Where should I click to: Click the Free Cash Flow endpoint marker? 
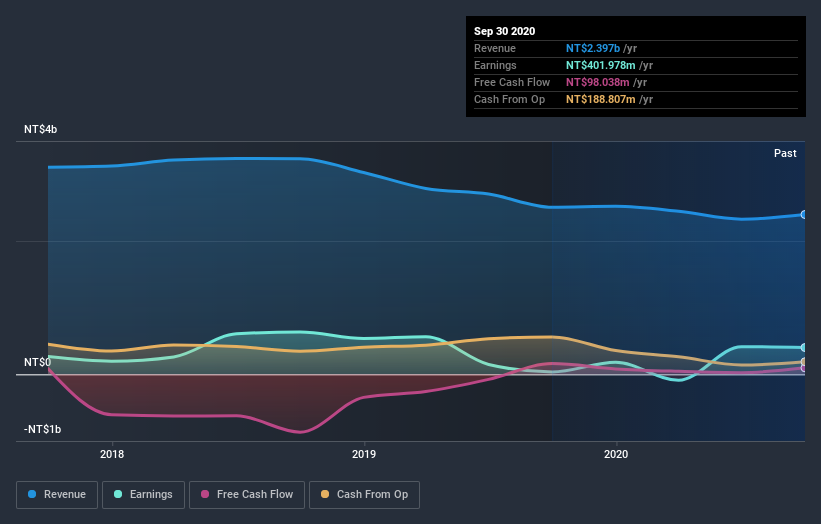(804, 369)
